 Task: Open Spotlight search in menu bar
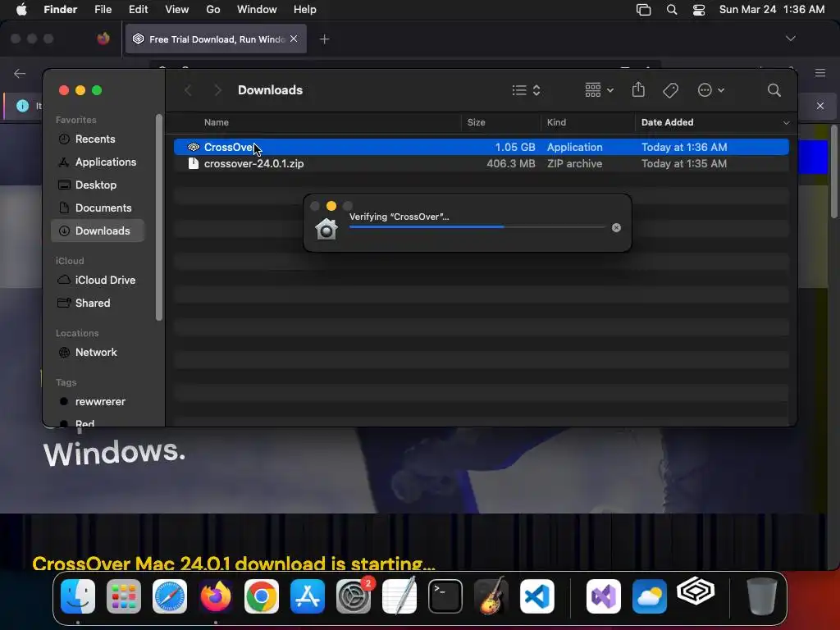pos(672,10)
